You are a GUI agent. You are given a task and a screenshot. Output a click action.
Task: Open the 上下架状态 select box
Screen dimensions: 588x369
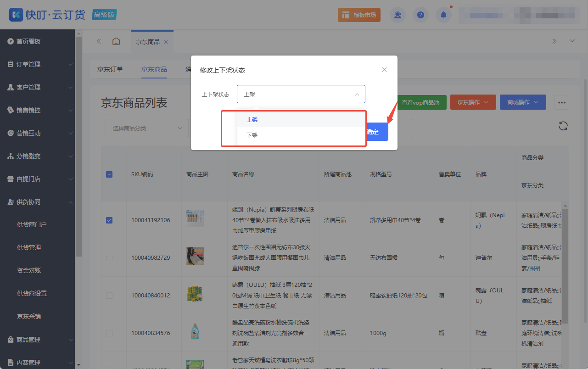301,94
